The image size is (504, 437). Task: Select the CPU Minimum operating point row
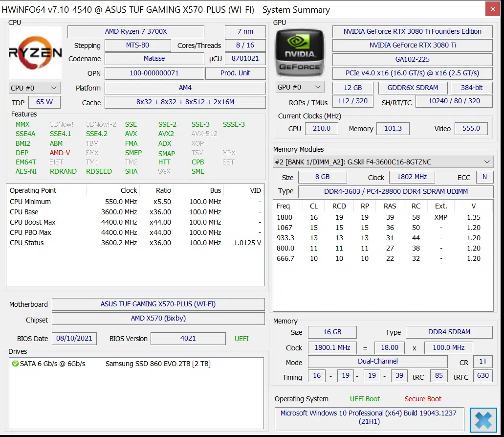[x=135, y=202]
